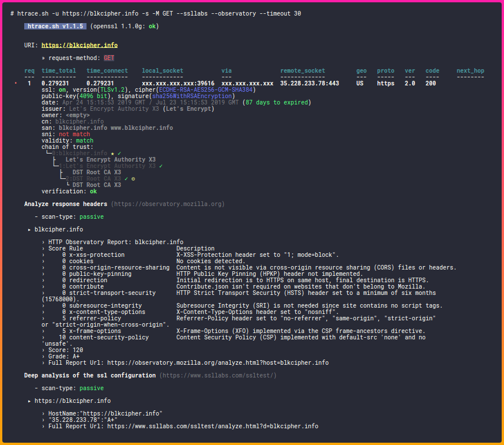Click the green checkmark beside 1:Let's Encrypt Authority X3
504x445 pixels.
[x=161, y=166]
